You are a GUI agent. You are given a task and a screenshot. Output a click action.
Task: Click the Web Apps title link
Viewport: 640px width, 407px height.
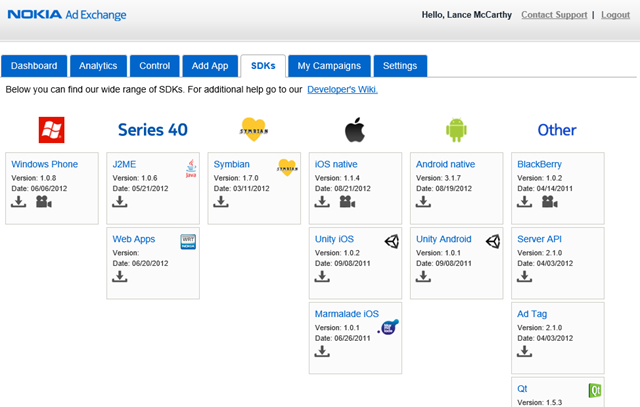[133, 239]
